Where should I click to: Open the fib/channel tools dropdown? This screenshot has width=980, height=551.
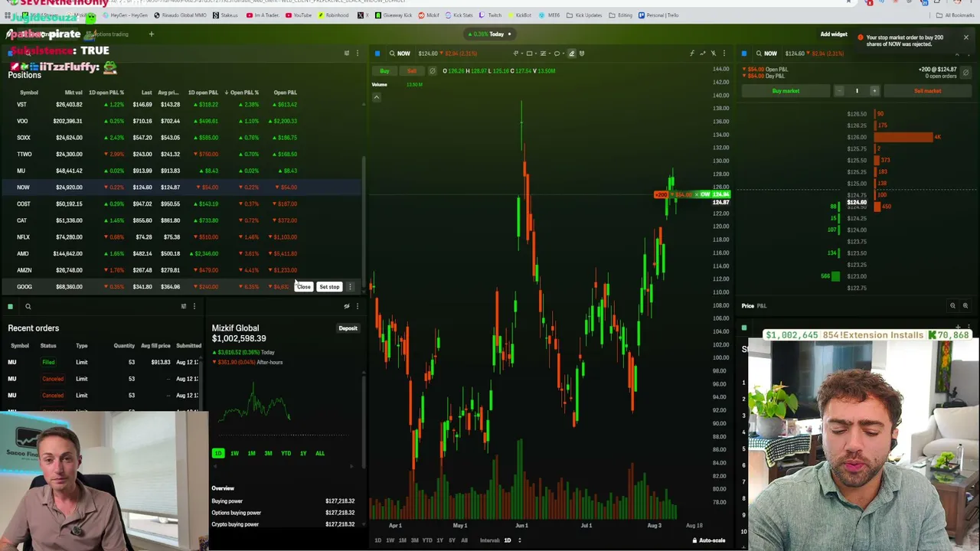click(545, 54)
